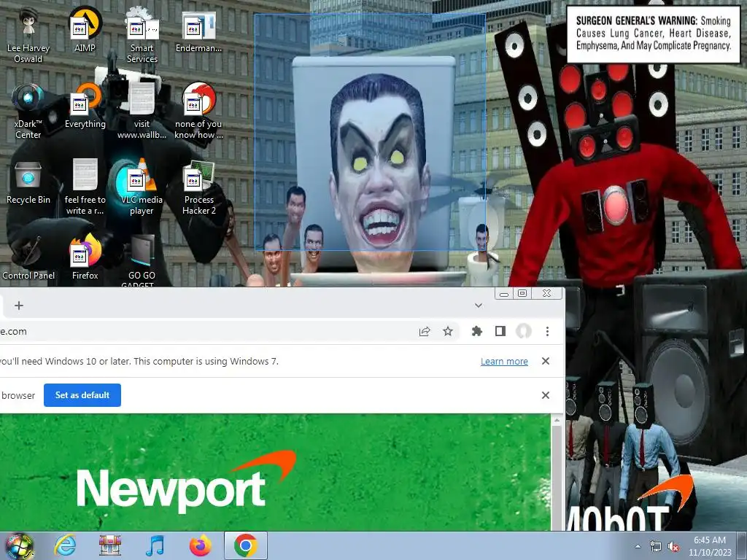Open the Lee Harvey Oswald desktop icon
The width and height of the screenshot is (747, 560).
(x=28, y=36)
